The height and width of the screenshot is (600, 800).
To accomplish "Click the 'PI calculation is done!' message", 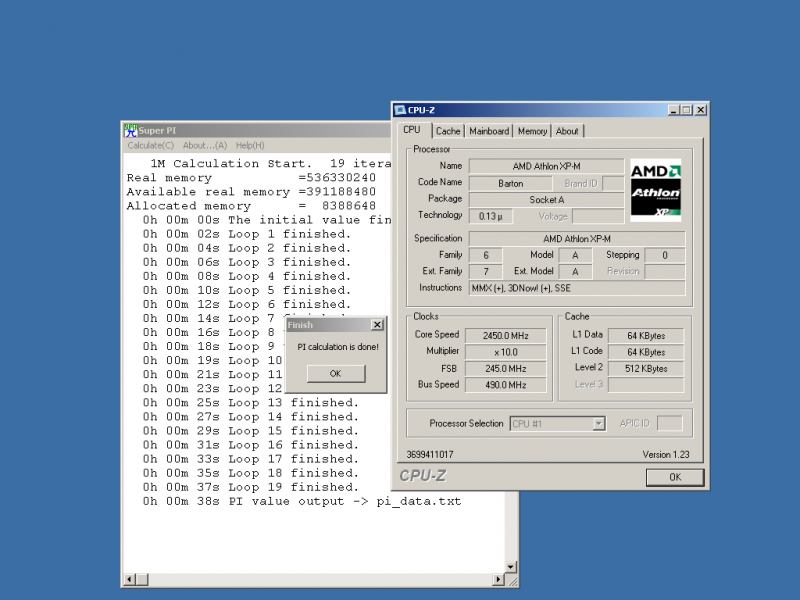I will (x=338, y=346).
